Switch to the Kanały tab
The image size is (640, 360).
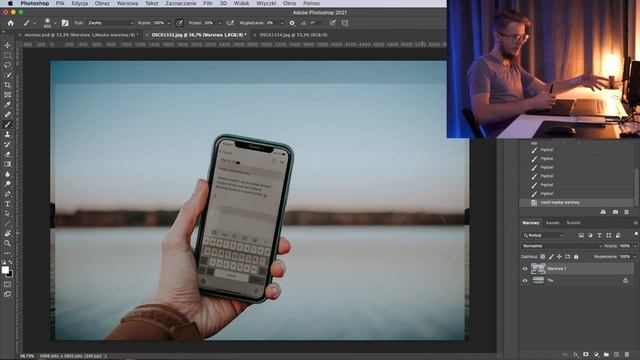coord(552,223)
